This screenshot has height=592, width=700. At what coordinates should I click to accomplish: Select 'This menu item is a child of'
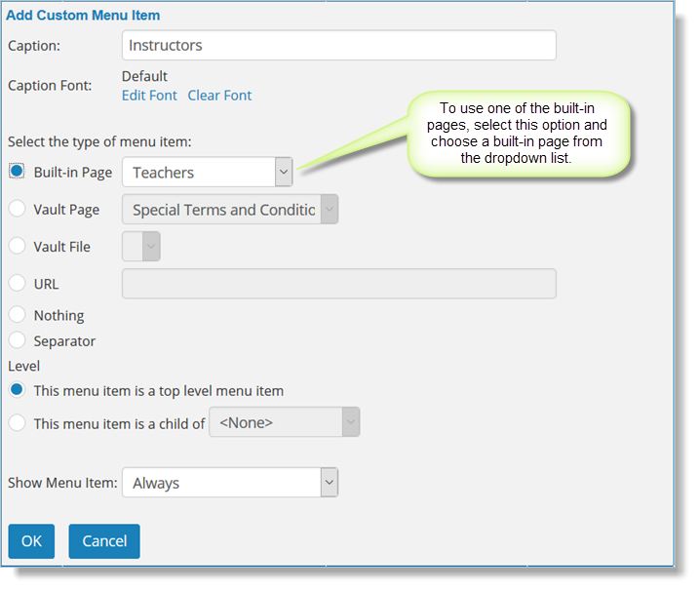17,422
